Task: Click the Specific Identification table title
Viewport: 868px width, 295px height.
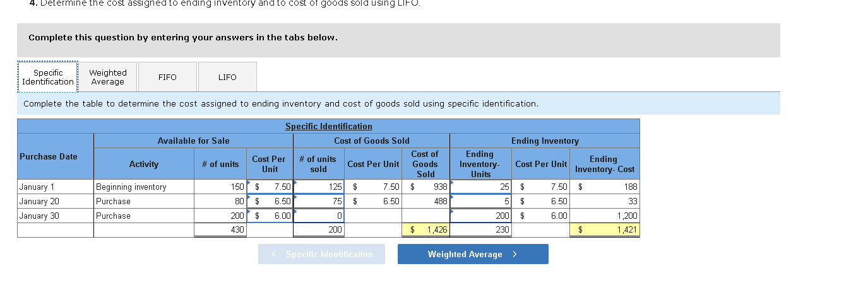Action: click(328, 126)
